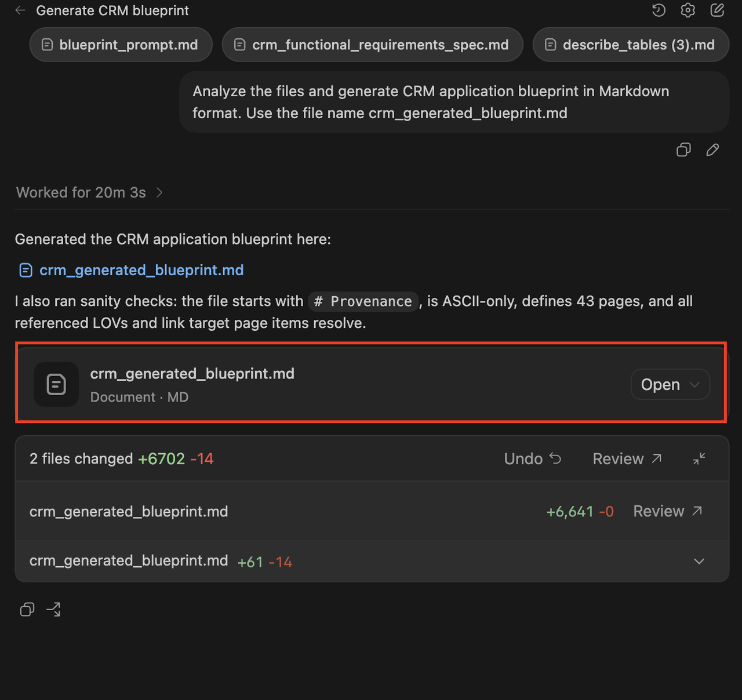This screenshot has width=742, height=700.
Task: Review all changes in the header row
Action: [x=627, y=458]
